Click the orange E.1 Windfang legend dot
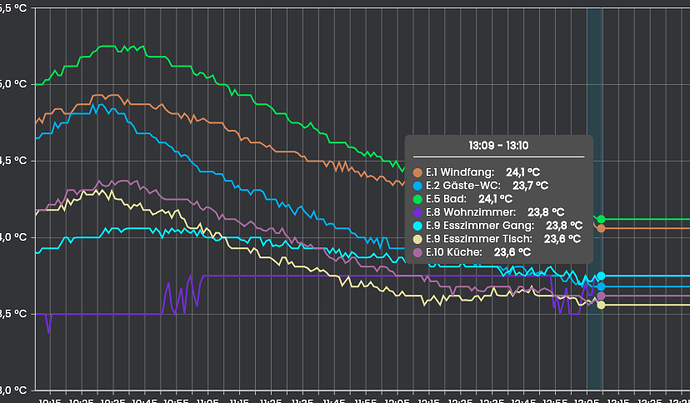 418,172
